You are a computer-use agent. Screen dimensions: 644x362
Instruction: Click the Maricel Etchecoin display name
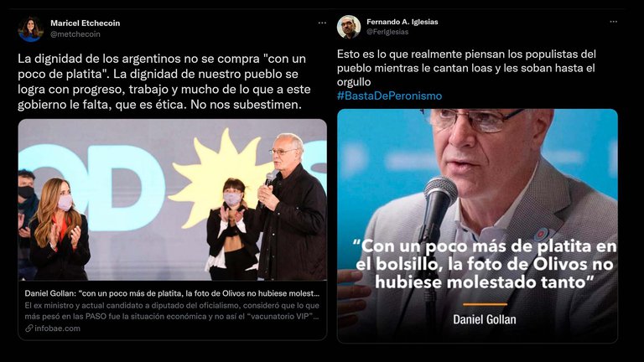[x=85, y=23]
